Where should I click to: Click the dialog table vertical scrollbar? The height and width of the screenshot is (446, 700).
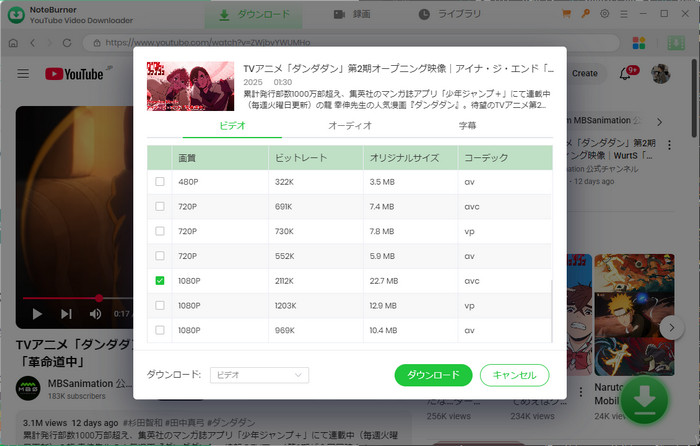pyautogui.click(x=551, y=310)
